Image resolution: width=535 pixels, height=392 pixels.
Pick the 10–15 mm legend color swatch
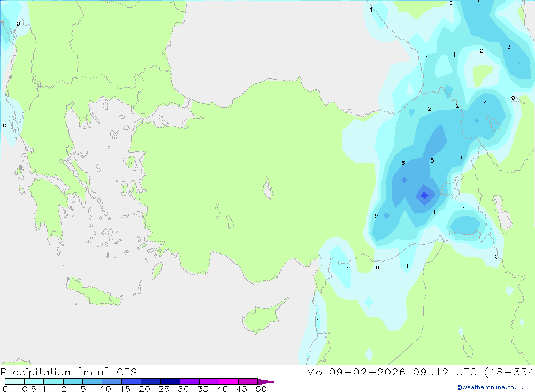(112, 381)
